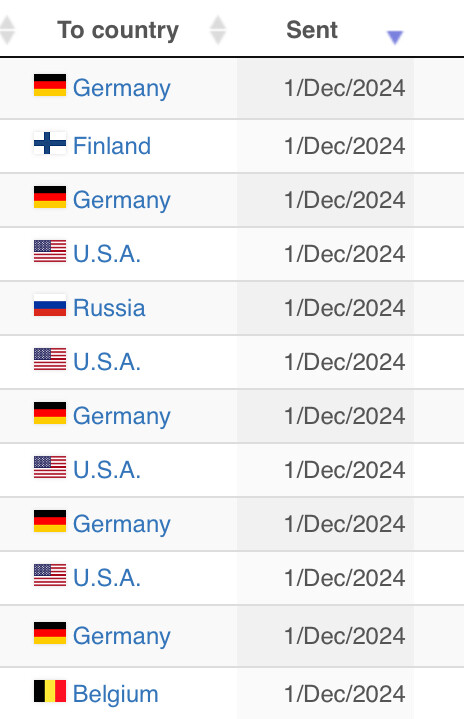
Task: Toggle the blue descending arrow beside Sent
Action: 395,37
